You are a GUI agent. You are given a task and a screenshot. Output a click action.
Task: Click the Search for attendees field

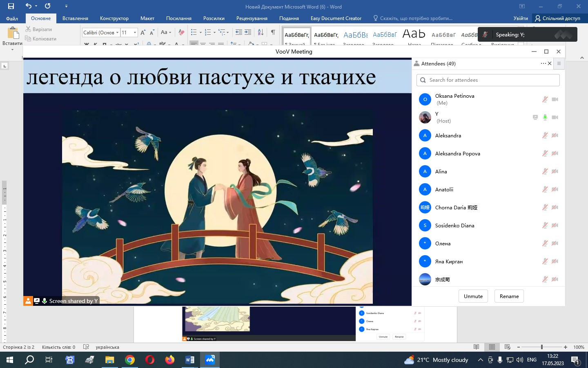[488, 80]
